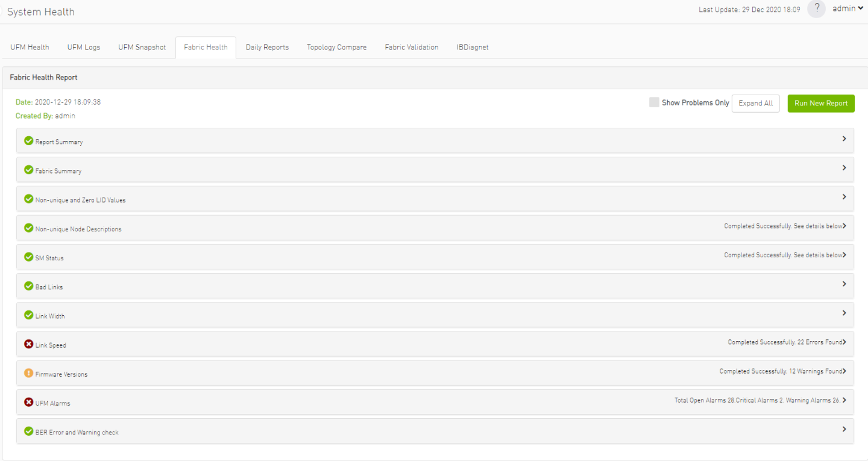
Task: Go to the IBDiagnet tab
Action: [x=473, y=47]
